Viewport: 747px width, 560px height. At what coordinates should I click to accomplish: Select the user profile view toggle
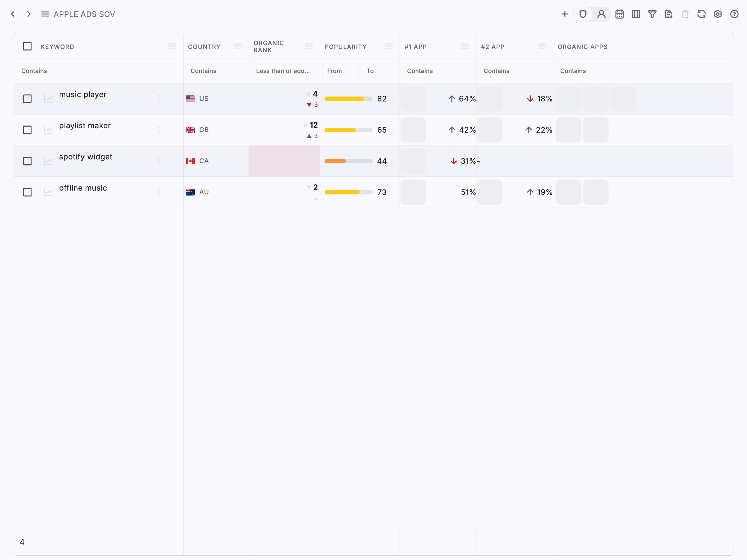coord(602,14)
